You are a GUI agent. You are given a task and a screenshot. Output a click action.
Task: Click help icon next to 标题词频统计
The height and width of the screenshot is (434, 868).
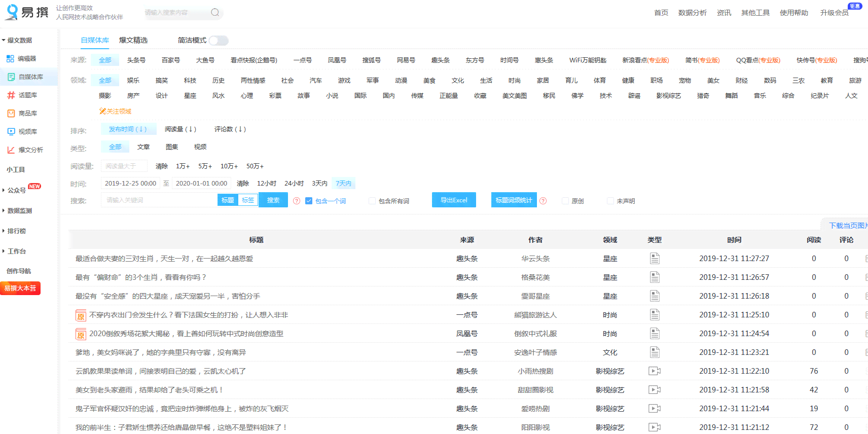click(543, 201)
